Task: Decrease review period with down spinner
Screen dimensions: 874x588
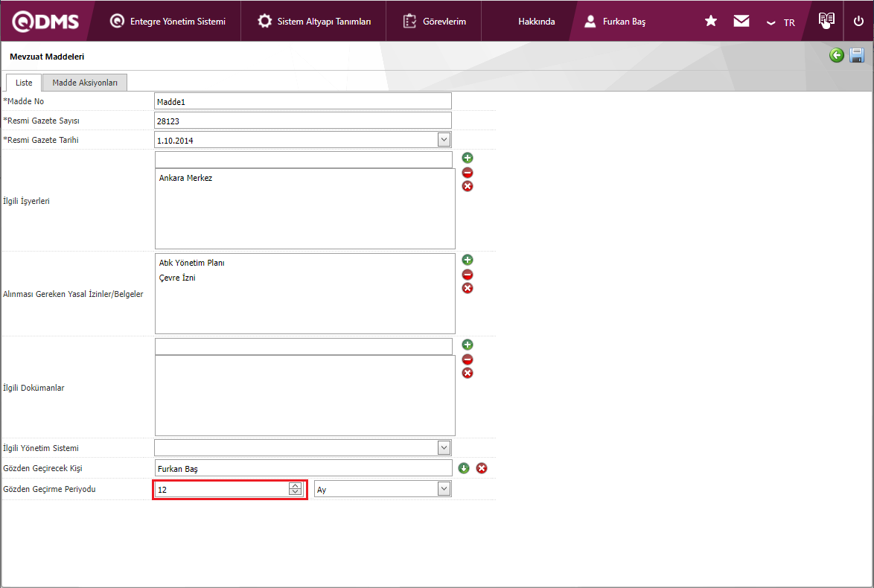Action: tap(295, 492)
